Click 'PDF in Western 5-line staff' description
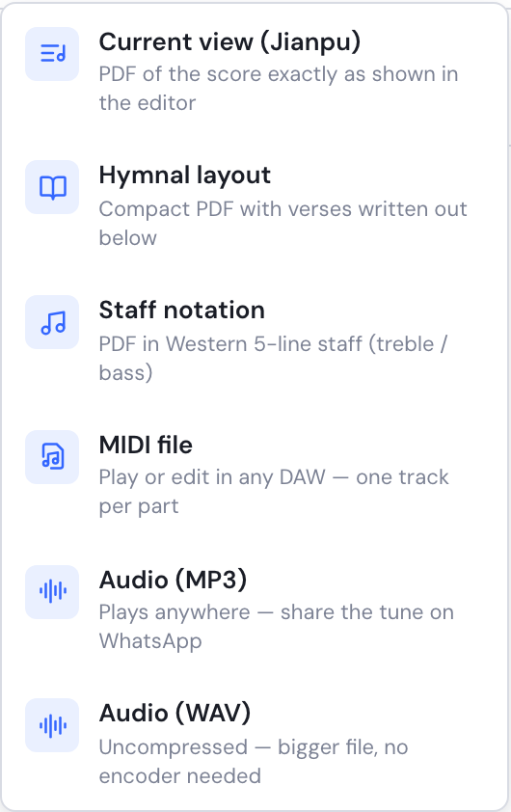Viewport: 511px width, 812px height. point(274,358)
